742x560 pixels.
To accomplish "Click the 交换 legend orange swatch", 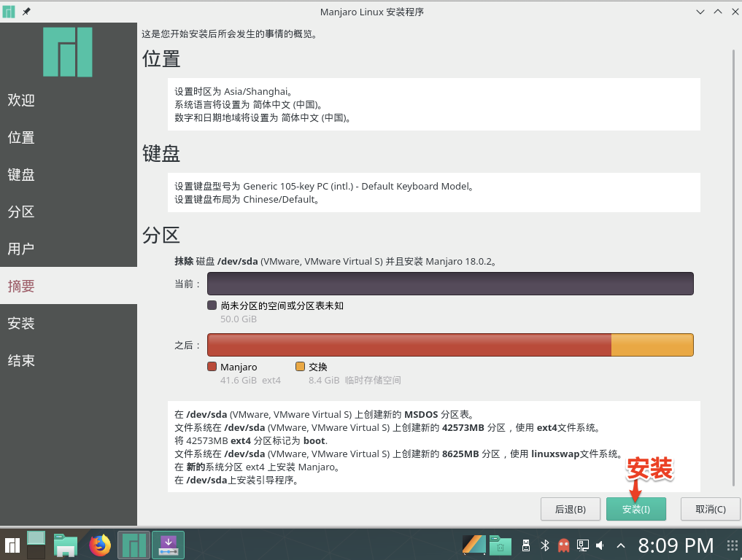I will (300, 367).
